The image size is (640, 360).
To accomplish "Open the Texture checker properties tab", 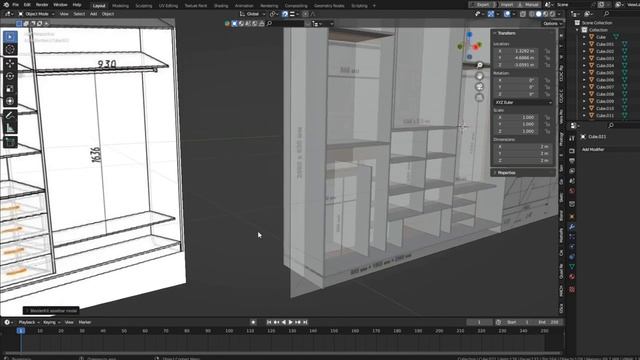I will point(572,289).
